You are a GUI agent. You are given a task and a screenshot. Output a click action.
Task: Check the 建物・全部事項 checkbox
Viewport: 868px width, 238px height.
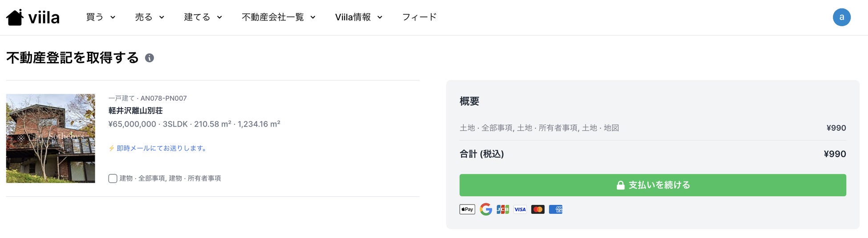[113, 179]
